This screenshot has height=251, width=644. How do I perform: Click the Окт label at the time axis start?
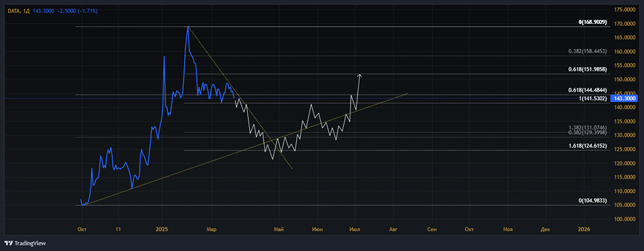pyautogui.click(x=82, y=229)
